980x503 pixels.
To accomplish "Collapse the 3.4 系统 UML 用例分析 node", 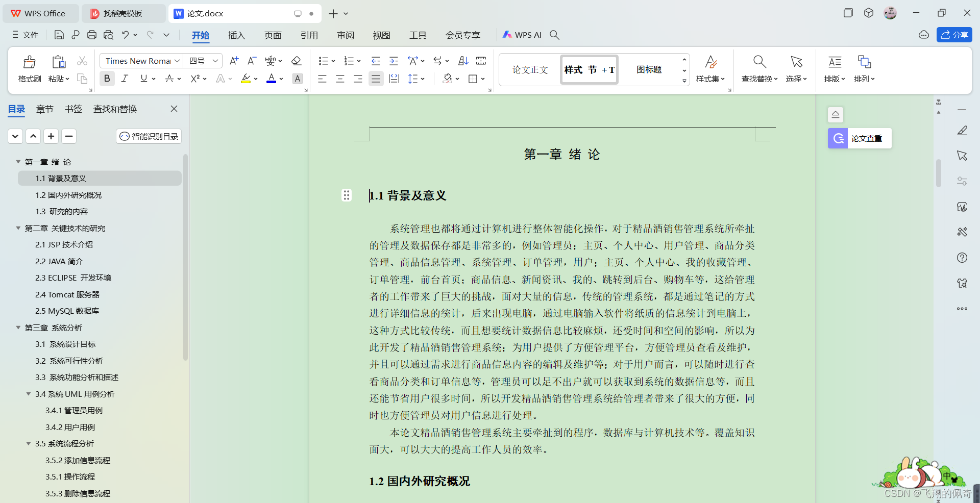I will pyautogui.click(x=29, y=394).
